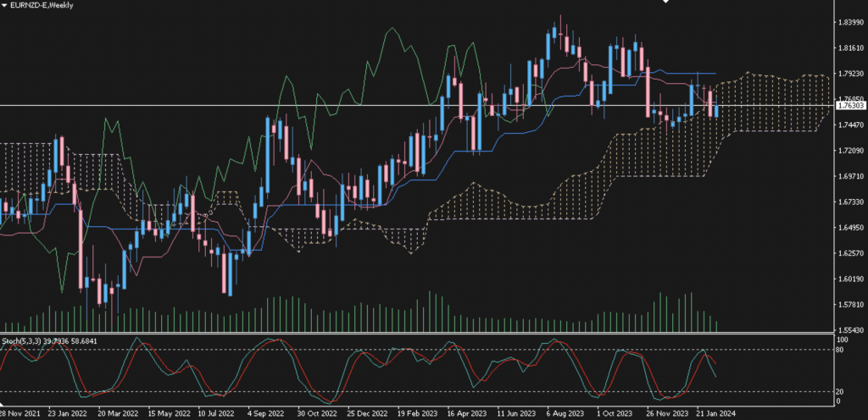The width and height of the screenshot is (868, 420).
Task: Click the 23 Jan 2022 date label
Action: (x=67, y=413)
